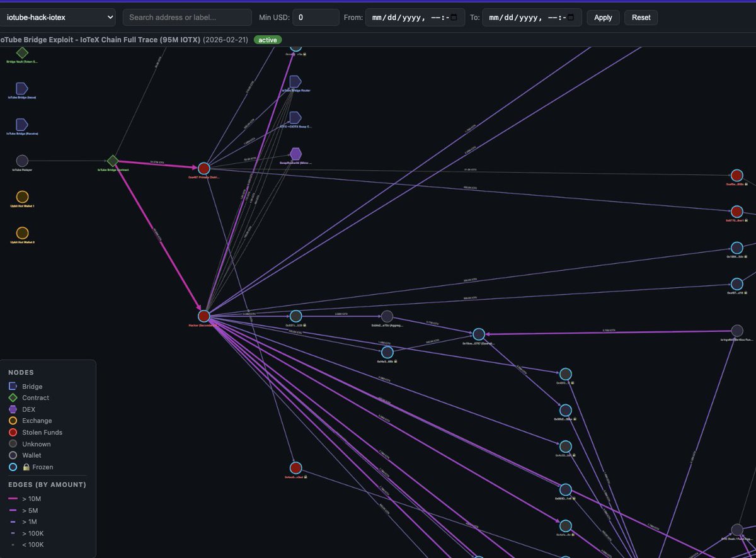This screenshot has height=558, width=756.
Task: Toggle the Frozen nodes legend entry
Action: pyautogui.click(x=38, y=467)
